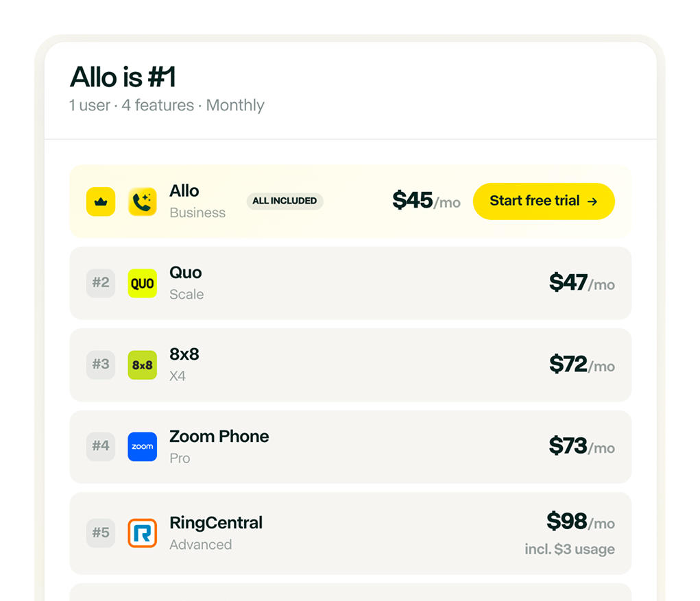Click the #5 badge next to RingCentral
The width and height of the screenshot is (700, 601).
point(100,533)
